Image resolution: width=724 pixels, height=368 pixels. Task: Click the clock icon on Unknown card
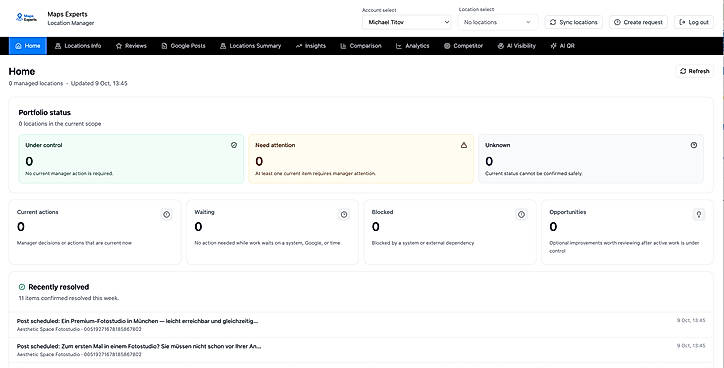pos(694,145)
